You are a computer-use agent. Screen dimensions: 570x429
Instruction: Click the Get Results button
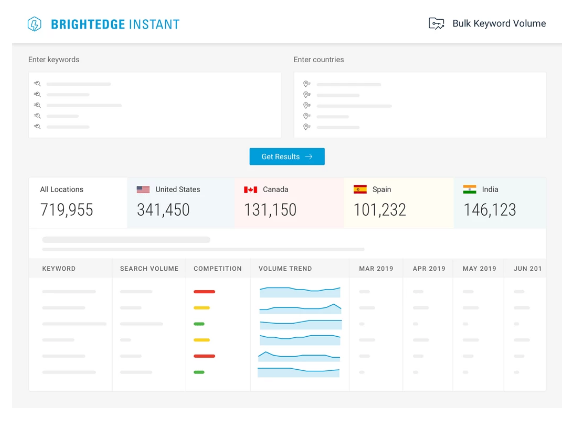tap(287, 156)
